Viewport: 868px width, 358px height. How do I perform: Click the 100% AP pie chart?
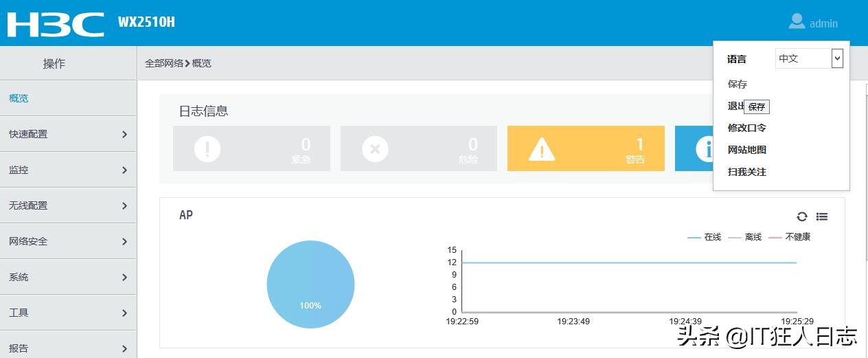(x=310, y=284)
